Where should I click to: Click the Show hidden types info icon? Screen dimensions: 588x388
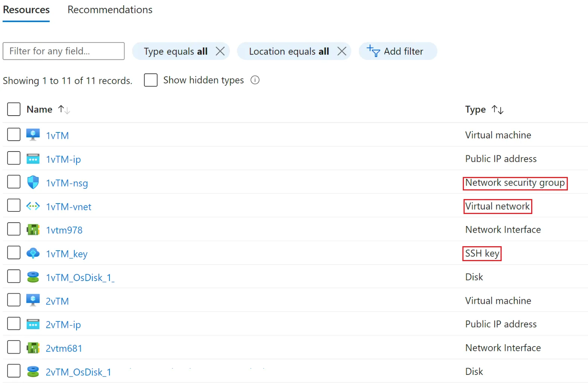tap(255, 80)
